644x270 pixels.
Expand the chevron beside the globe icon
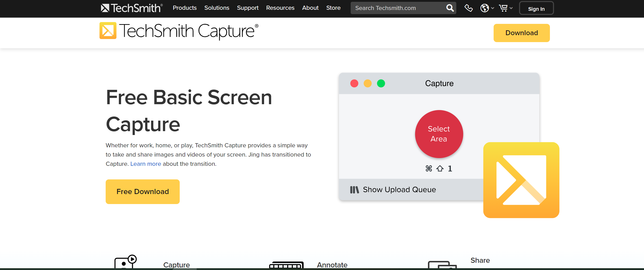[x=493, y=8]
